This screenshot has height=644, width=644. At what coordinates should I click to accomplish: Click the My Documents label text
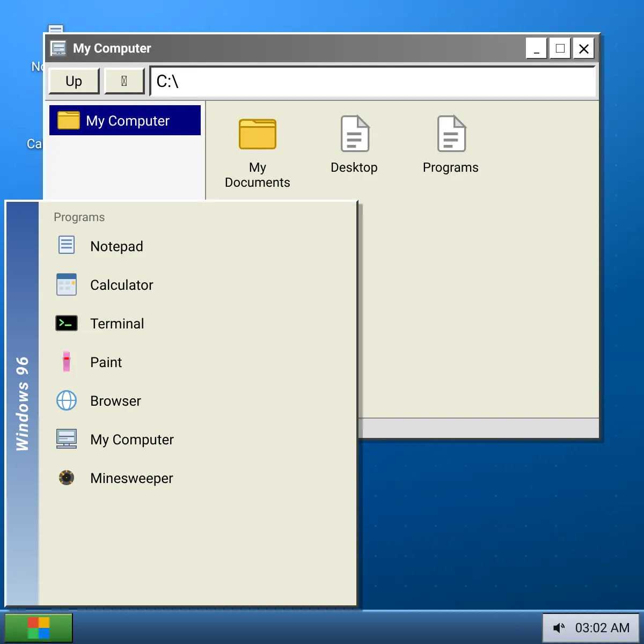coord(258,175)
